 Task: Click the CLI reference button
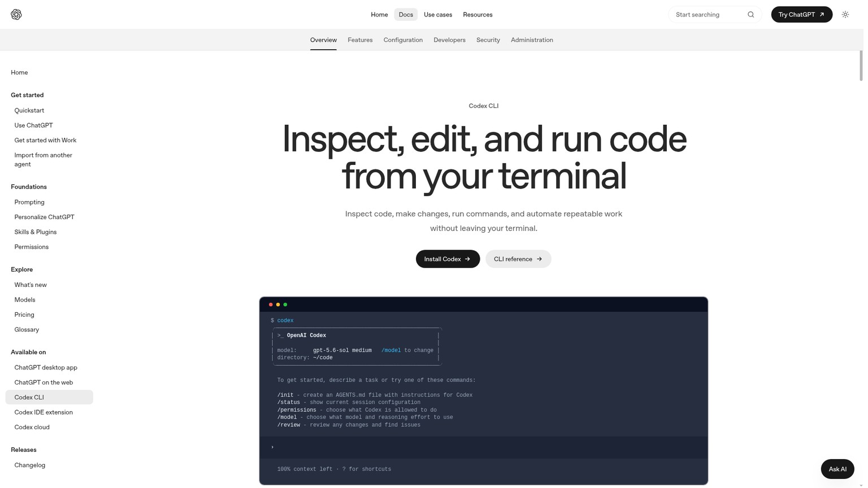518,259
